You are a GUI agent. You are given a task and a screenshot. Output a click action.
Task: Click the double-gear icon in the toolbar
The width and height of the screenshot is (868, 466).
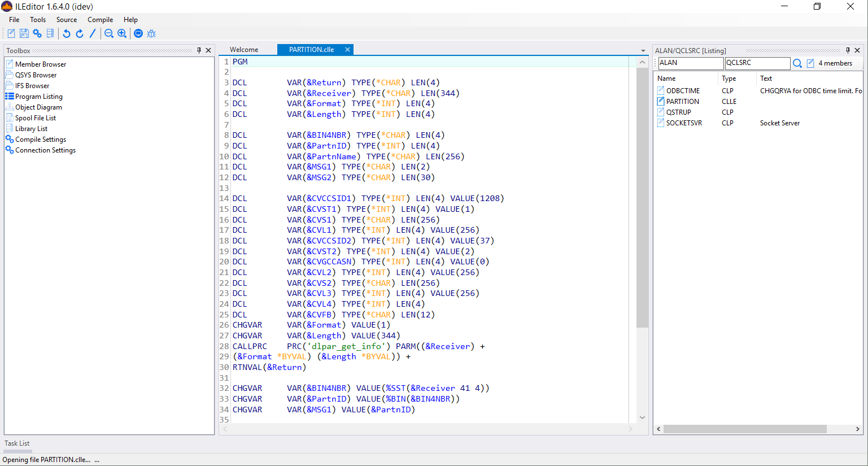tap(37, 34)
